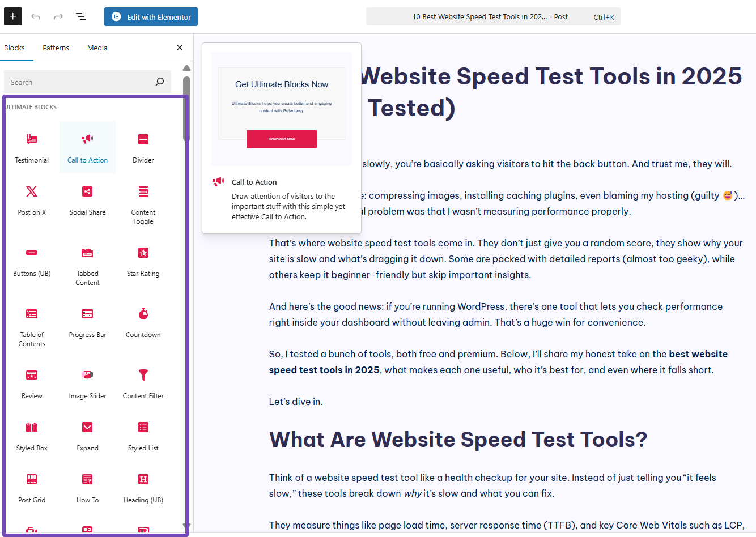Click Edit with Elementor button
Screen dimensions: 756x537
[151, 17]
